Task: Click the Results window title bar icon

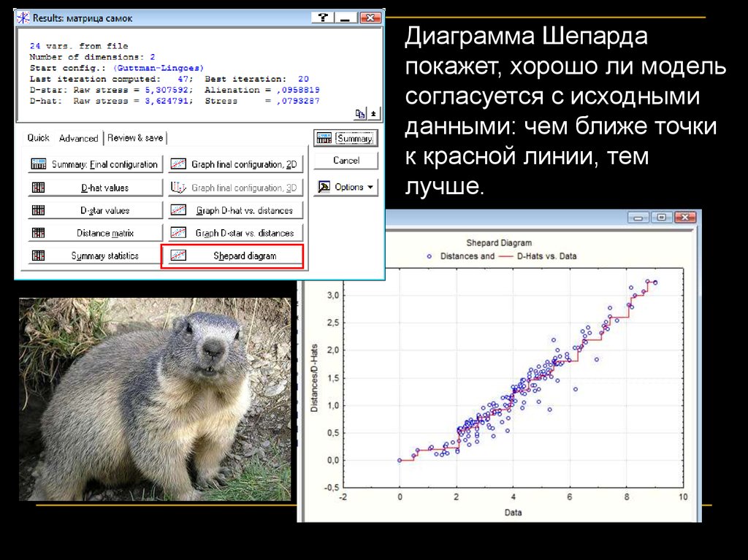Action: pos(23,18)
